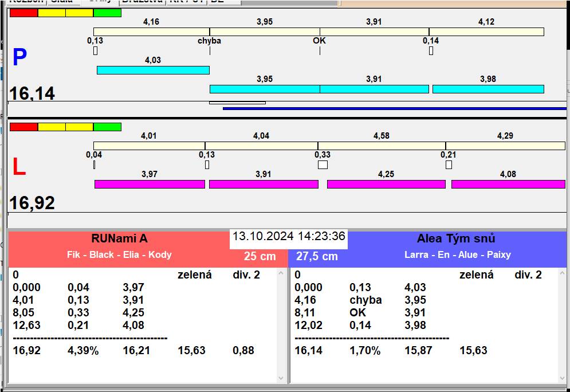The width and height of the screenshot is (570, 392).
Task: Select the cyan 4,03 run bar in lane P
Action: [153, 70]
